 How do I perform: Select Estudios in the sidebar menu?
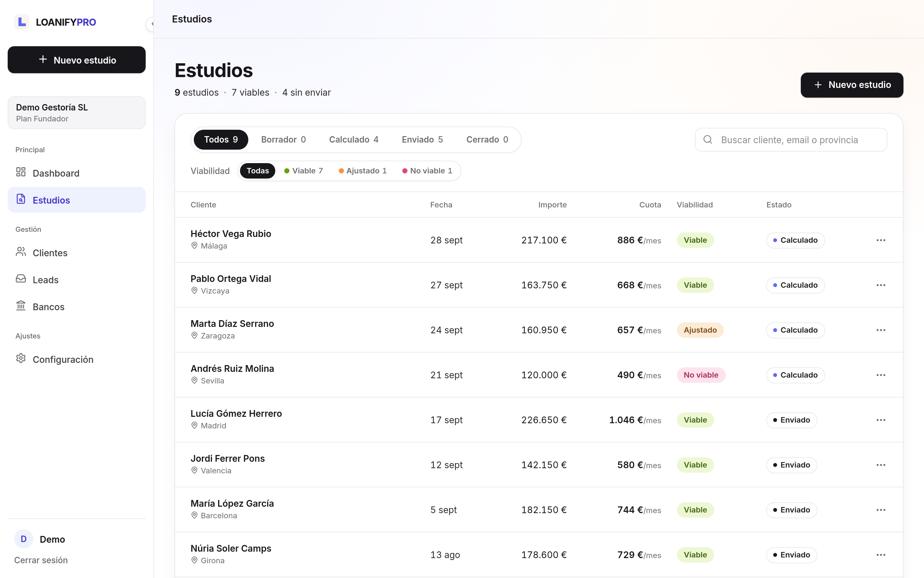tap(76, 200)
